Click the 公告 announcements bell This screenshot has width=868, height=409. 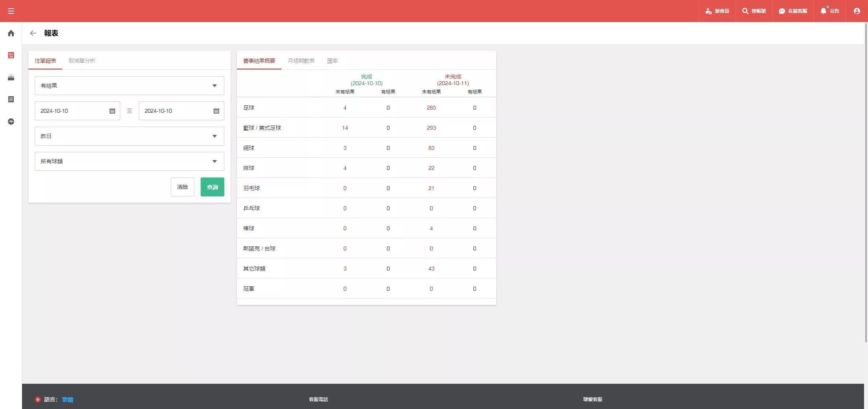[x=829, y=11]
